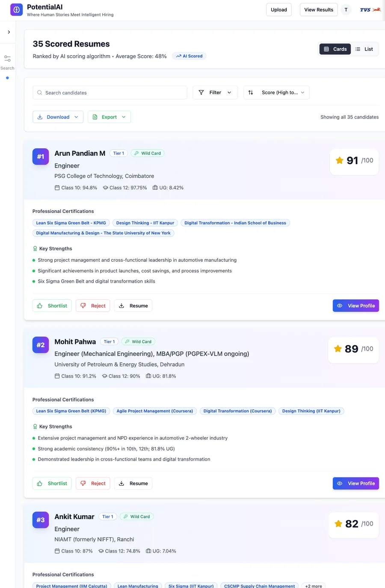Click the Wild Card tag for Ankit Kumar
Screen dimensions: 385x588
click(x=136, y=517)
